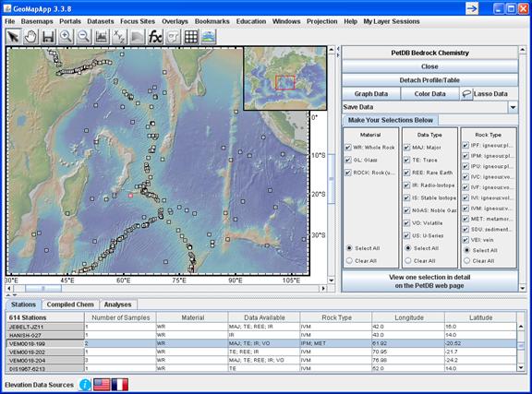Toggle IR: Radio-Isotope checkbox
The image size is (532, 394).
(407, 185)
